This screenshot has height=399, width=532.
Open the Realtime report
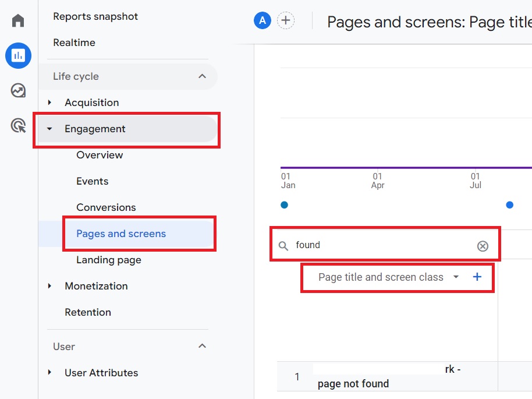click(74, 43)
